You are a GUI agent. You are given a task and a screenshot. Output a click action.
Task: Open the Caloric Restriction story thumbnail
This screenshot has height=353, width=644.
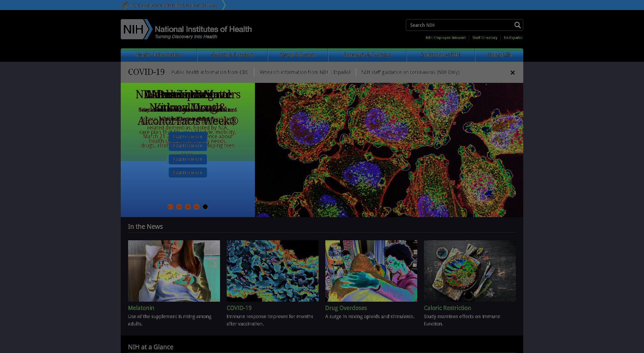[x=470, y=271]
